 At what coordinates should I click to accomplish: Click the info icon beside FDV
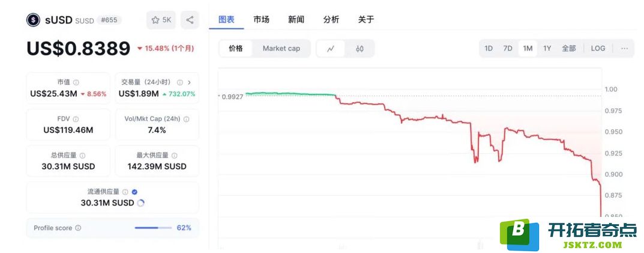(x=76, y=119)
